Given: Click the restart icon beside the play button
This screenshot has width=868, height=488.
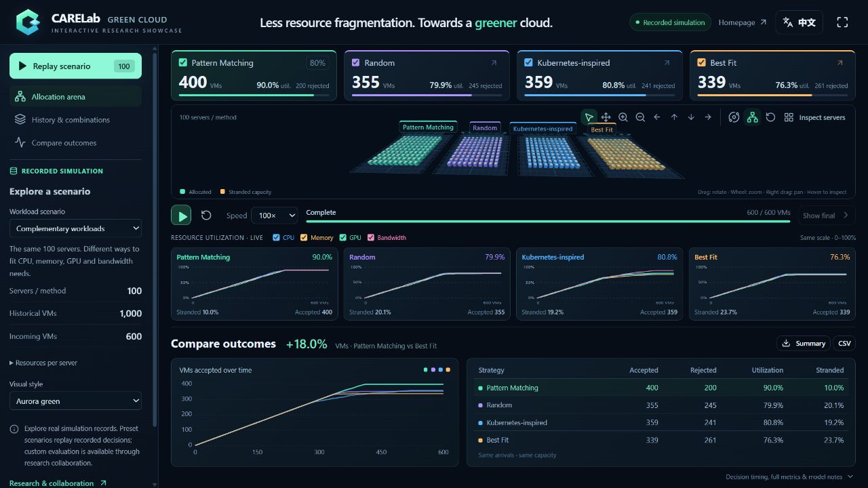Looking at the screenshot, I should tap(206, 216).
